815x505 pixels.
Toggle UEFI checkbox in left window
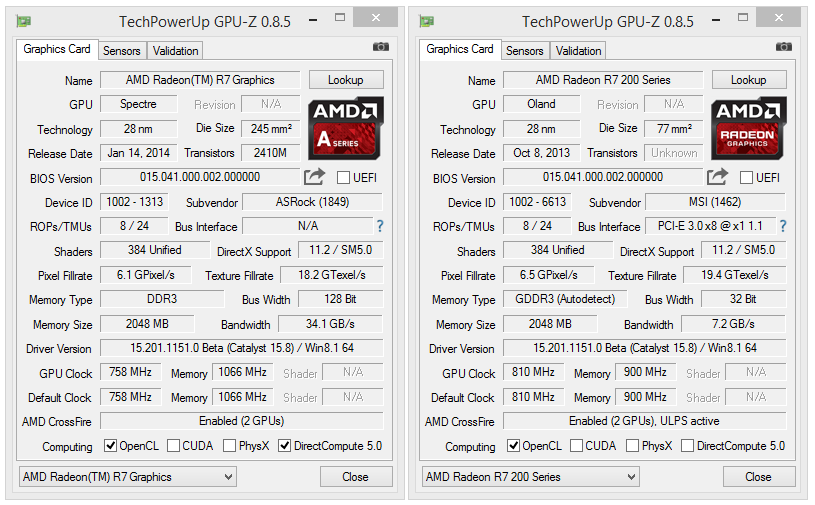343,178
